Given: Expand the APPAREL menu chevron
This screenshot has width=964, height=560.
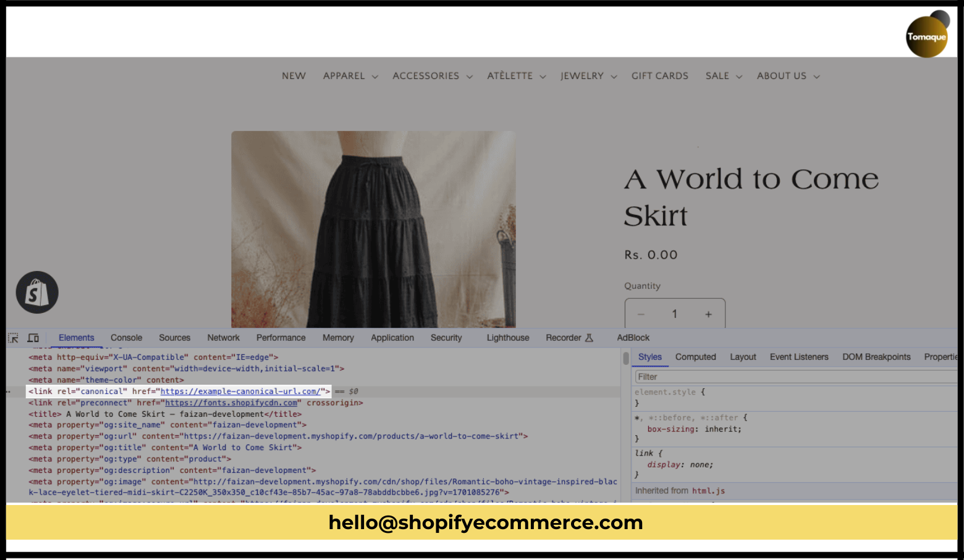Looking at the screenshot, I should coord(374,77).
